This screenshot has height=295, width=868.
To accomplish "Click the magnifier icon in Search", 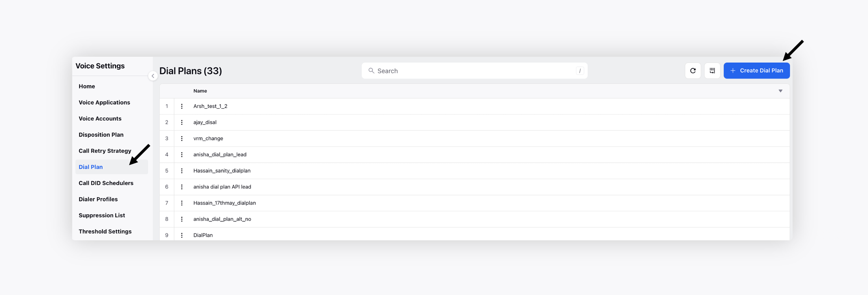I will click(371, 71).
